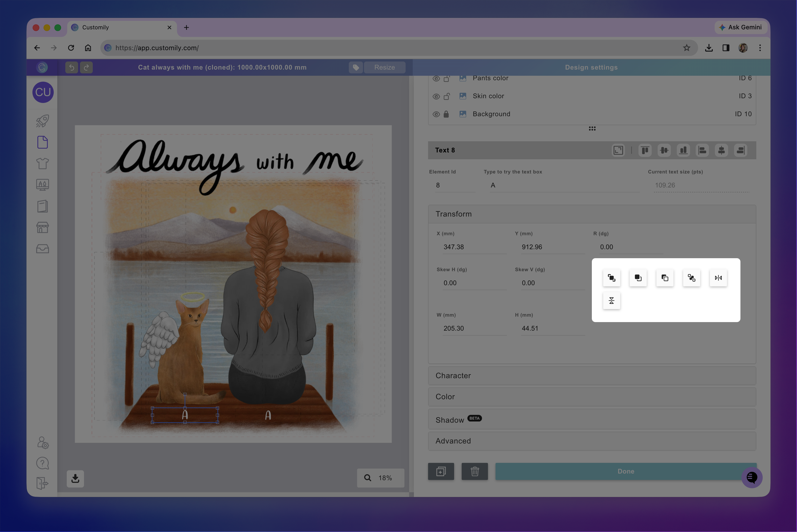Click the CU account avatar
797x532 pixels.
pos(43,92)
